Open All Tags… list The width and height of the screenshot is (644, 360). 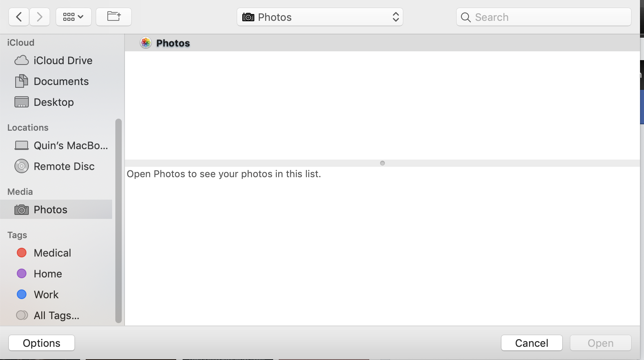pos(56,316)
